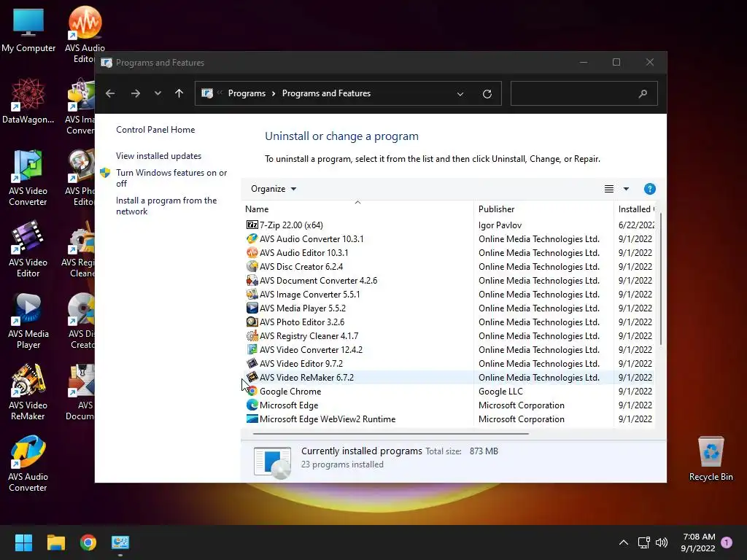Click AVS Audio Editor 10.3.1 list icon
This screenshot has width=747, height=560.
pos(252,252)
